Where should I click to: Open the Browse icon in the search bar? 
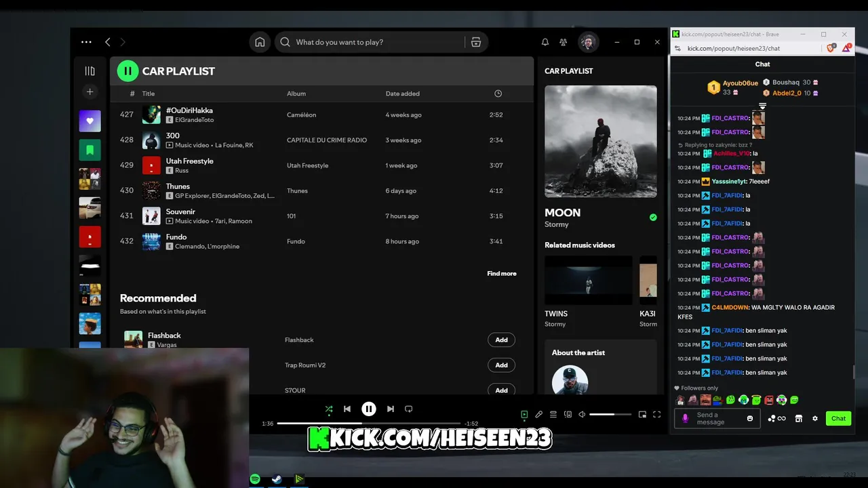coord(476,42)
